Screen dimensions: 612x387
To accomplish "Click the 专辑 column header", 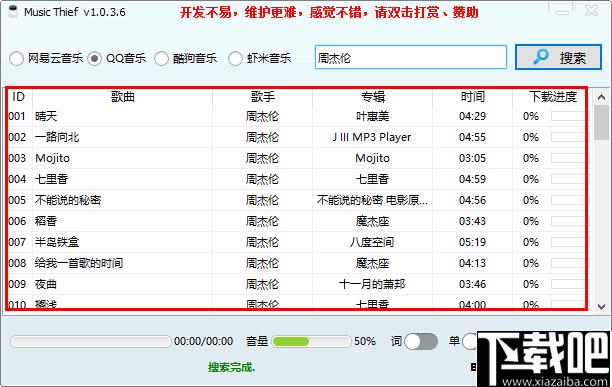I will click(372, 96).
